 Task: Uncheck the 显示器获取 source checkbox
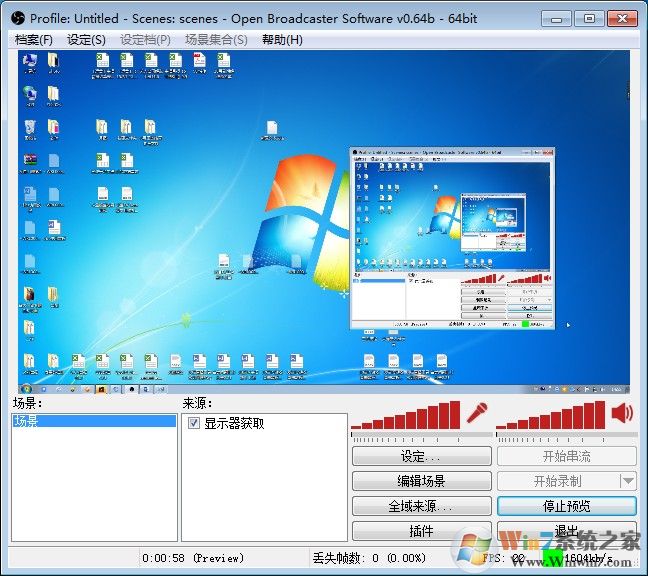pos(194,423)
